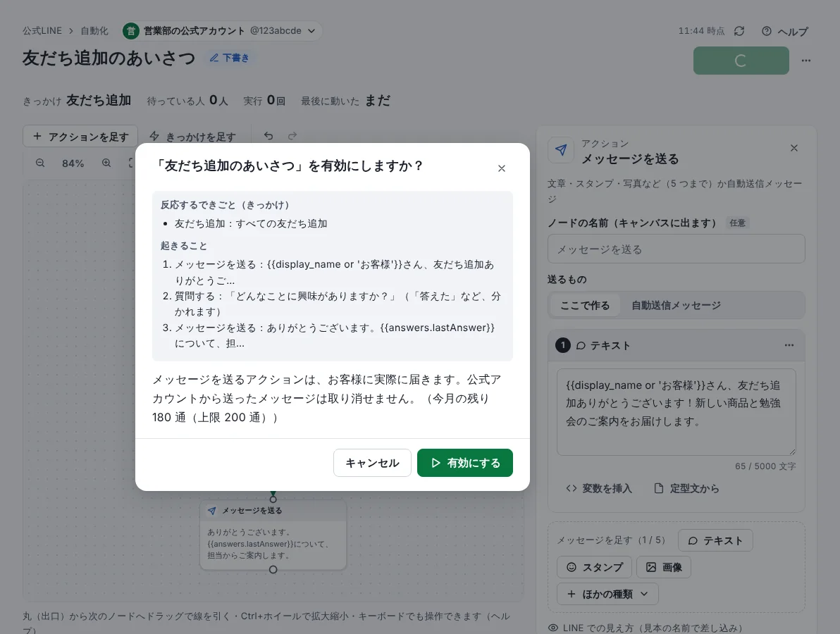Click the ノードの名前 input field
840x634 pixels.
click(676, 249)
